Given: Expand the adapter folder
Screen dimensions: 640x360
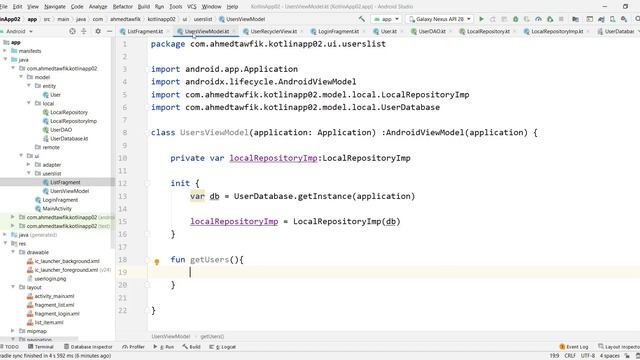Looking at the screenshot, I should click(x=29, y=165).
